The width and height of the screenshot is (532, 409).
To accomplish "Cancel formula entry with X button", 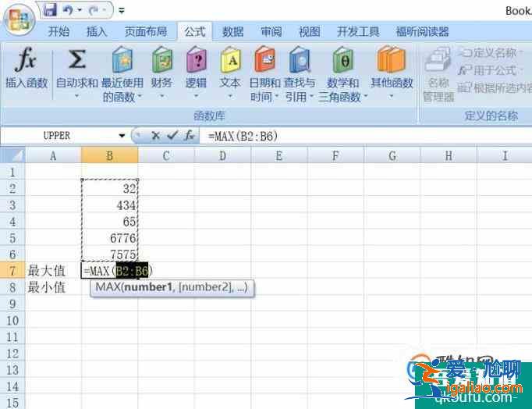I will [155, 136].
